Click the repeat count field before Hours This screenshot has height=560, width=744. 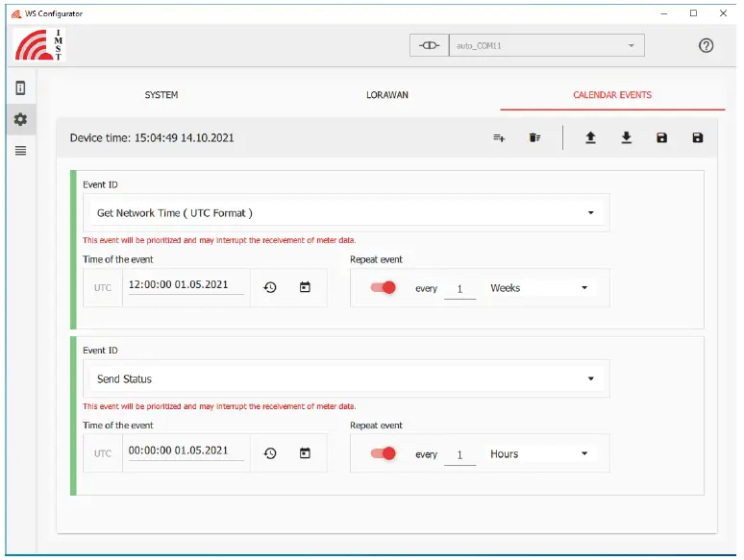pos(459,454)
